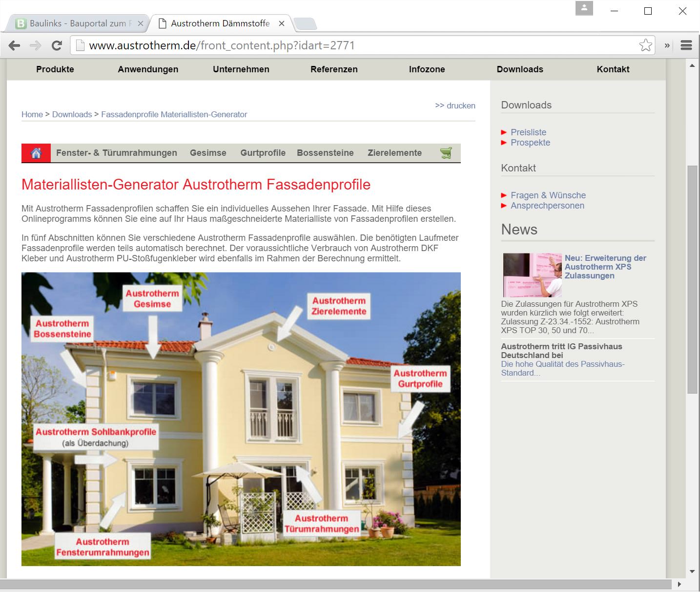This screenshot has width=700, height=592.
Task: Click the vertical scrollbar thumb
Action: pyautogui.click(x=692, y=279)
